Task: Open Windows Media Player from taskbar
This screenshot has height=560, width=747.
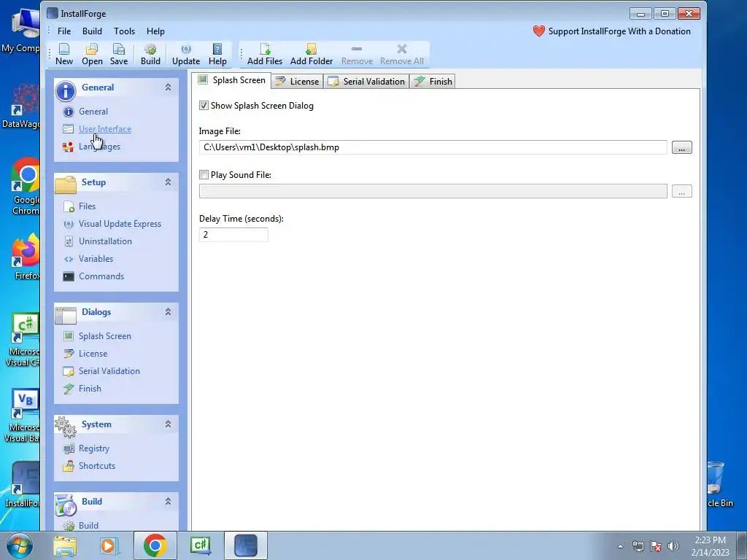Action: pyautogui.click(x=109, y=546)
